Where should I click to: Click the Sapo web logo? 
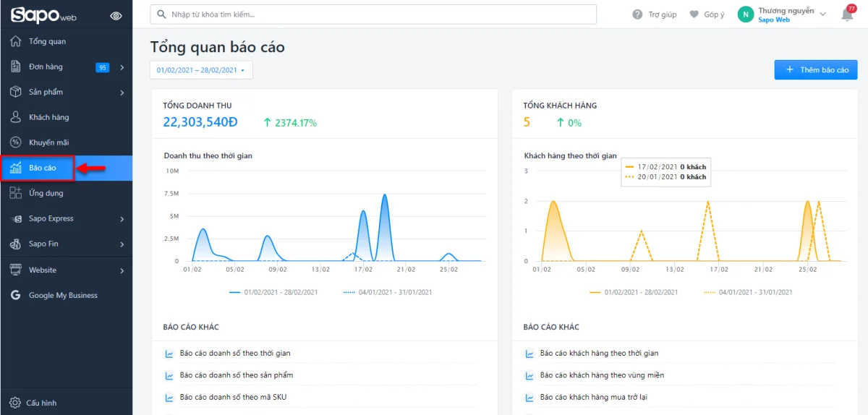tap(43, 15)
